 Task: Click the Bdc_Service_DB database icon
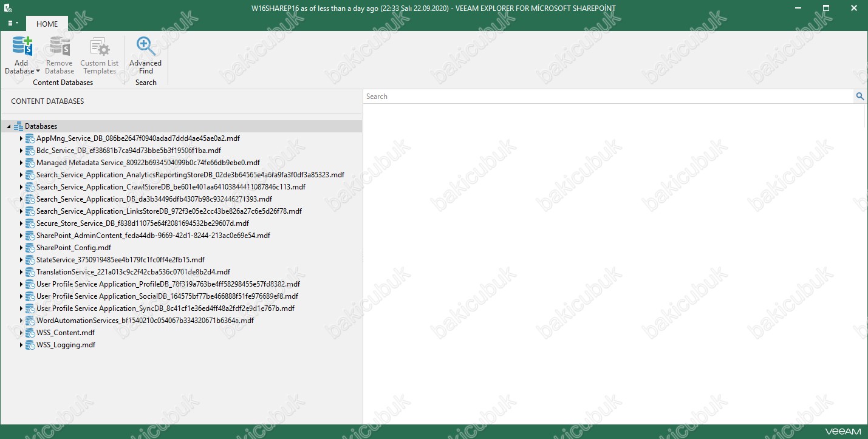coord(30,151)
